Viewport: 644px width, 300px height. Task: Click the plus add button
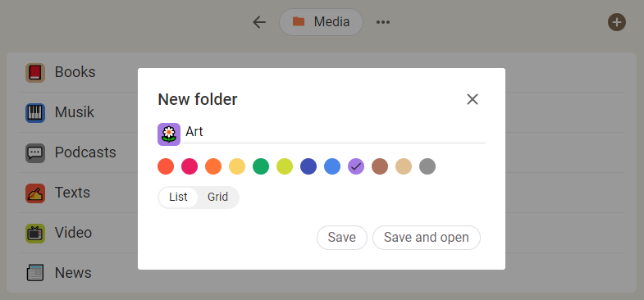616,22
